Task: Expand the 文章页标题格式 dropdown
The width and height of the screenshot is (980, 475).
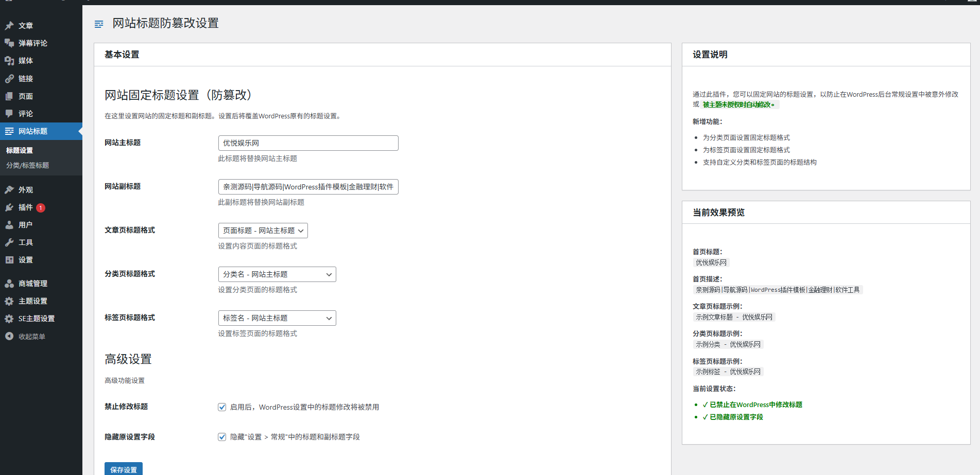Action: 263,231
